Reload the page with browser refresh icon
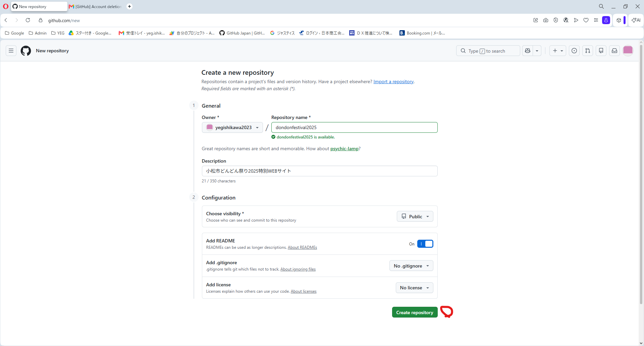644x346 pixels. pyautogui.click(x=28, y=20)
